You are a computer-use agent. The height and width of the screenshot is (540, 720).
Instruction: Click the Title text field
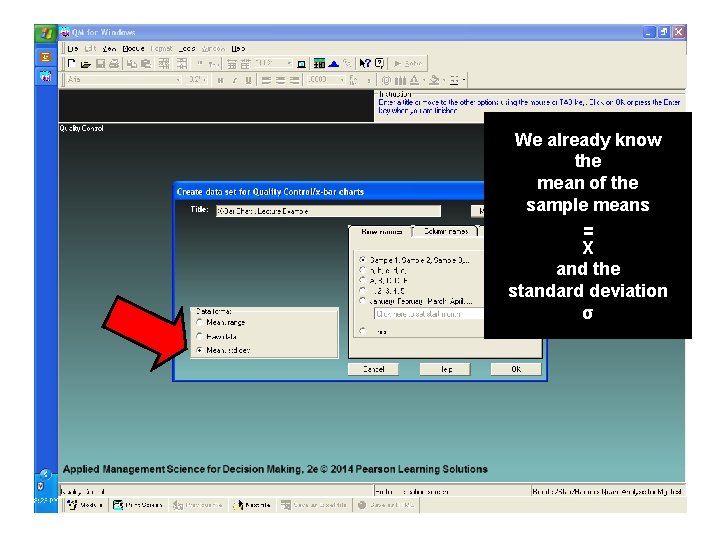[x=328, y=211]
